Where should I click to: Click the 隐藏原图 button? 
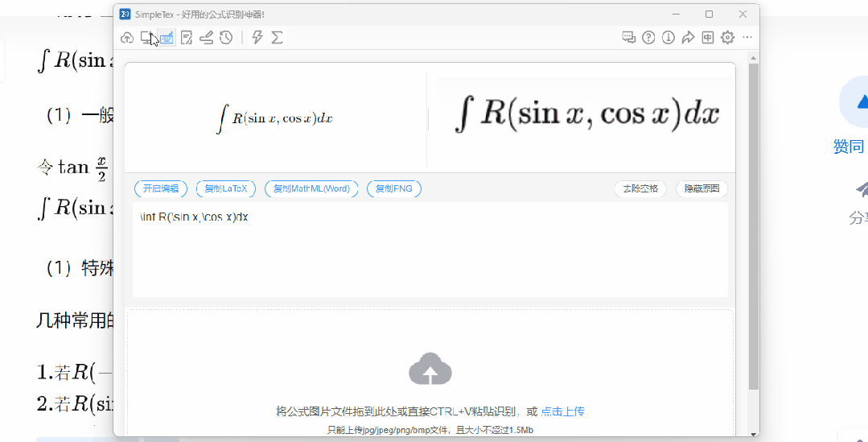click(x=702, y=188)
